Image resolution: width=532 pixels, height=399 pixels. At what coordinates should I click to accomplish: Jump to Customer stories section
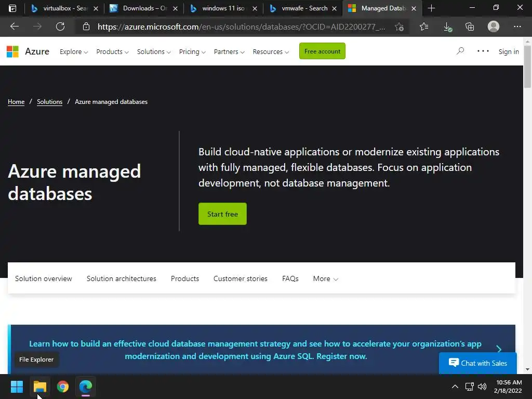pyautogui.click(x=240, y=278)
